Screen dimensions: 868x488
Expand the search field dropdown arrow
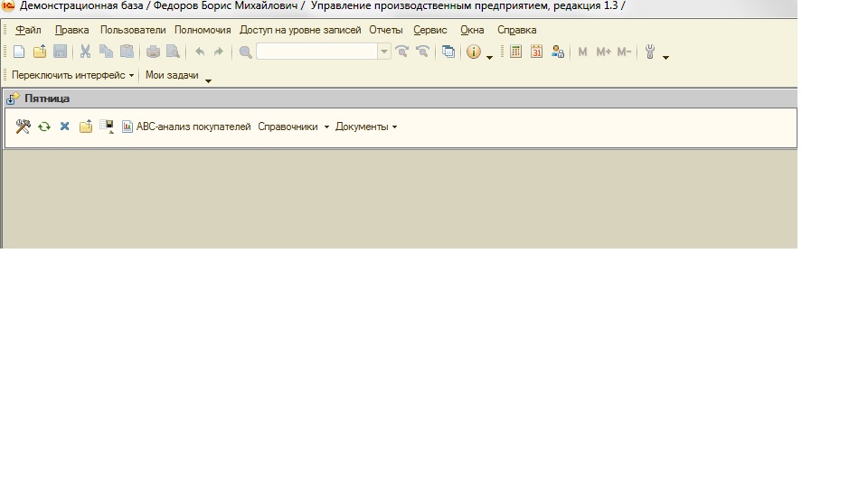[384, 52]
